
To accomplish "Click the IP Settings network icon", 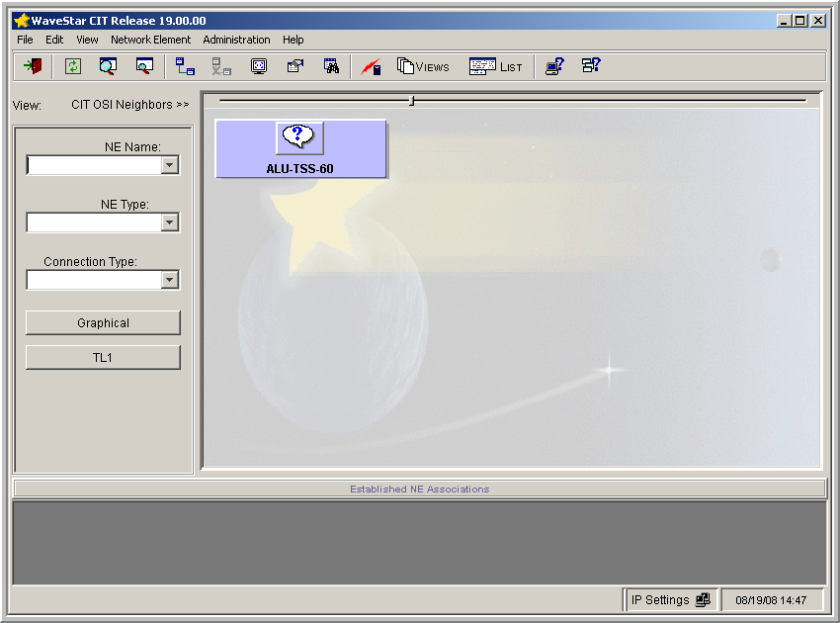I will (703, 599).
